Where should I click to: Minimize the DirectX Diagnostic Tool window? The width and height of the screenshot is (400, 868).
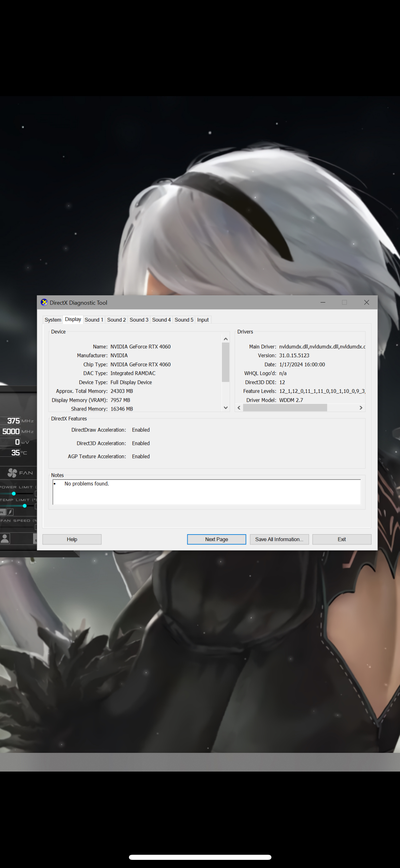pyautogui.click(x=323, y=302)
